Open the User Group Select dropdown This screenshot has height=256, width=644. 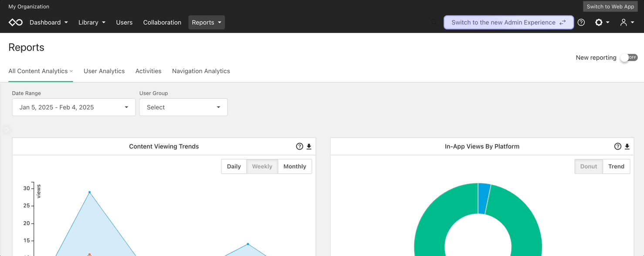[x=183, y=107]
